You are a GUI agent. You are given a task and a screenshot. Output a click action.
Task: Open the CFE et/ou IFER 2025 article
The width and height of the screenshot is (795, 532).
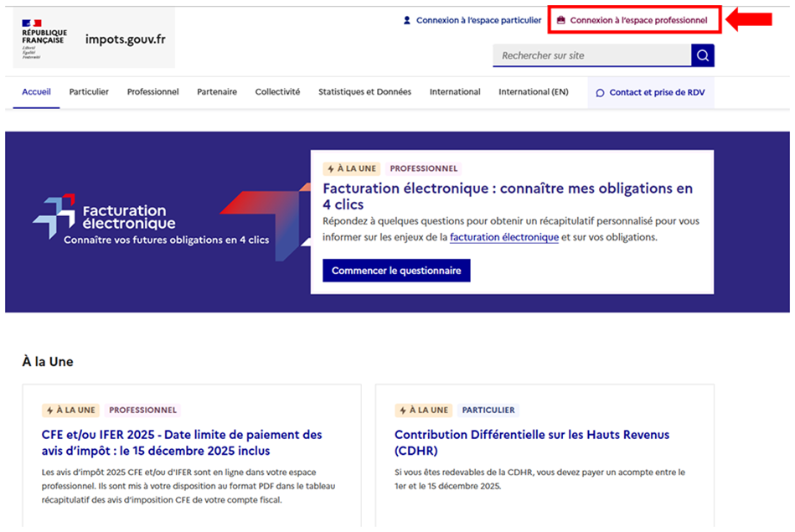[182, 442]
